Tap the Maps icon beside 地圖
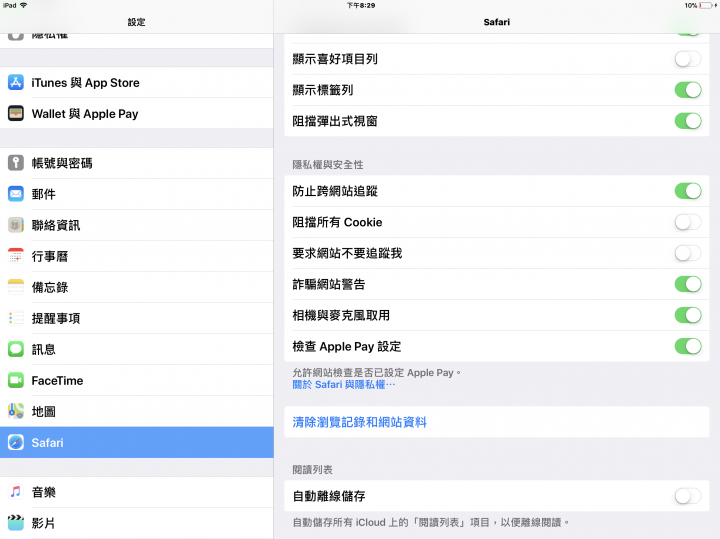 click(16, 411)
